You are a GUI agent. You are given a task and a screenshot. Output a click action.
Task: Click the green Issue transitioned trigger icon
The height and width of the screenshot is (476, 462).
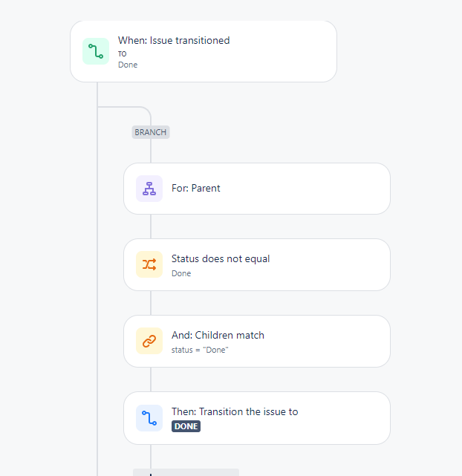96,51
